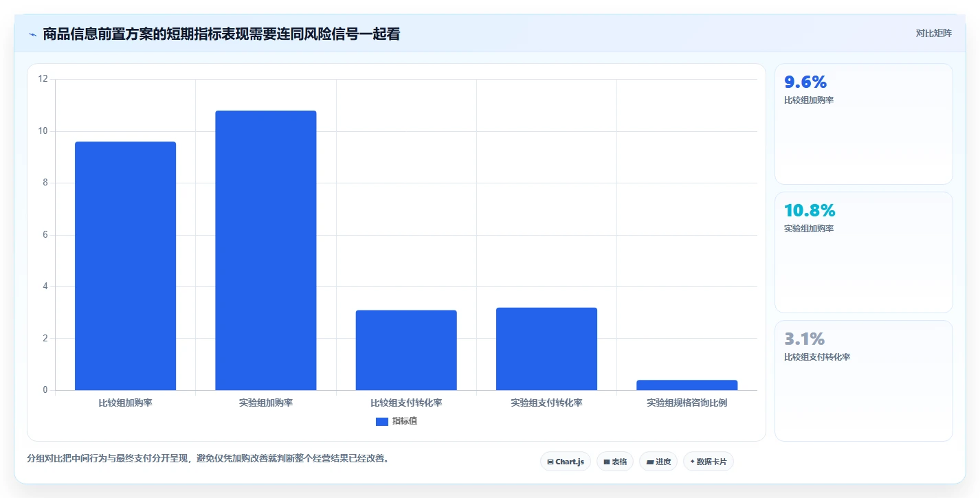980x498 pixels.
Task: Toggle the 指标值 legend color swatch
Action: pos(382,421)
